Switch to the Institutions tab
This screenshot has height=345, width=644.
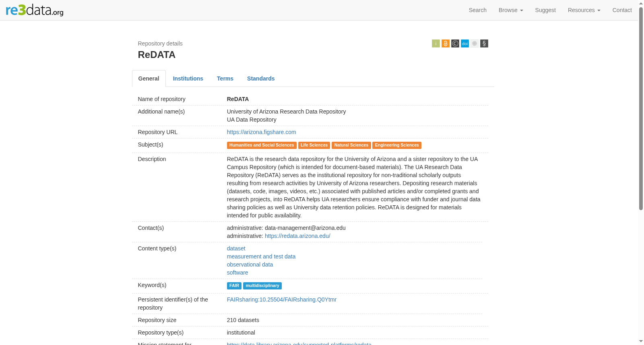[x=188, y=79]
